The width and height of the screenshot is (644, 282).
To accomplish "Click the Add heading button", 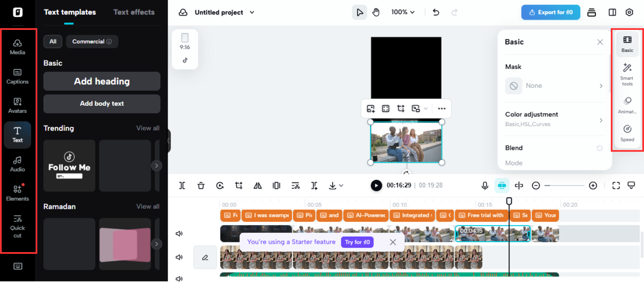I will point(102,81).
